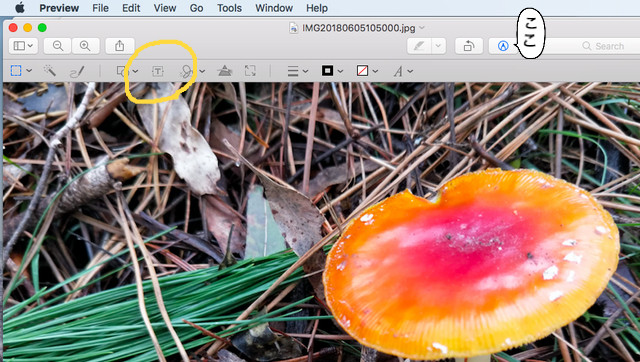Click the mushroom photo in the canvas
This screenshot has height=362, width=640.
pyautogui.click(x=322, y=222)
